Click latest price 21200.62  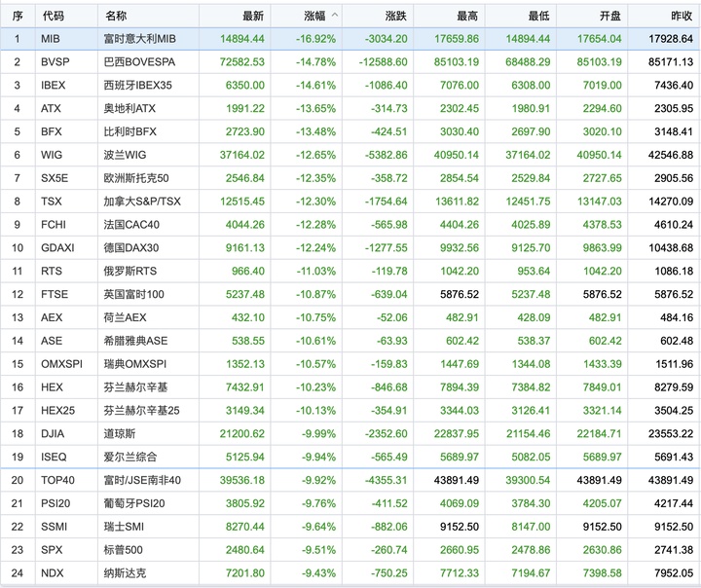pos(241,434)
